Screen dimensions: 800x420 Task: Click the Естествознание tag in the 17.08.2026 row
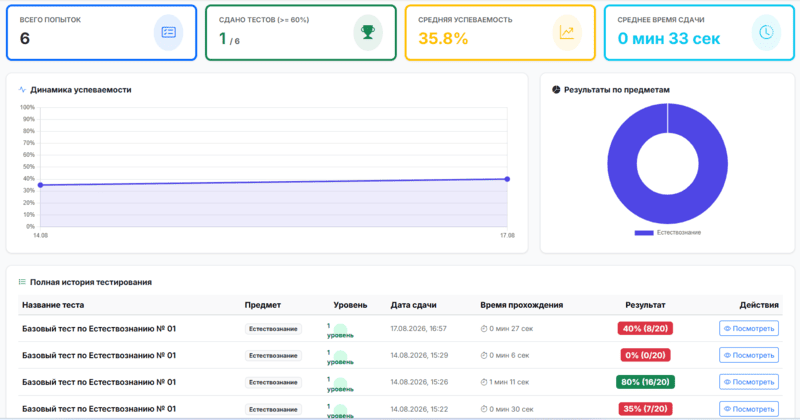(273, 329)
